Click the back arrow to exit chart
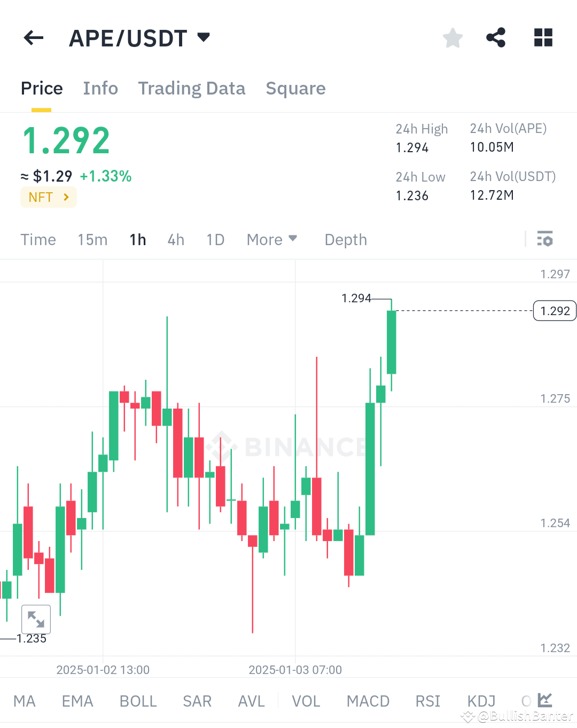The height and width of the screenshot is (728, 577). pos(33,37)
